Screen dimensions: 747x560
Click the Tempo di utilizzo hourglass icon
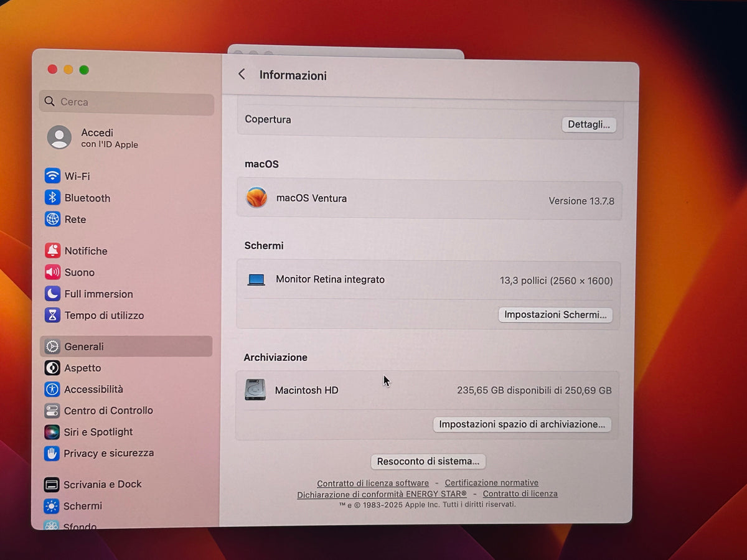click(x=52, y=315)
